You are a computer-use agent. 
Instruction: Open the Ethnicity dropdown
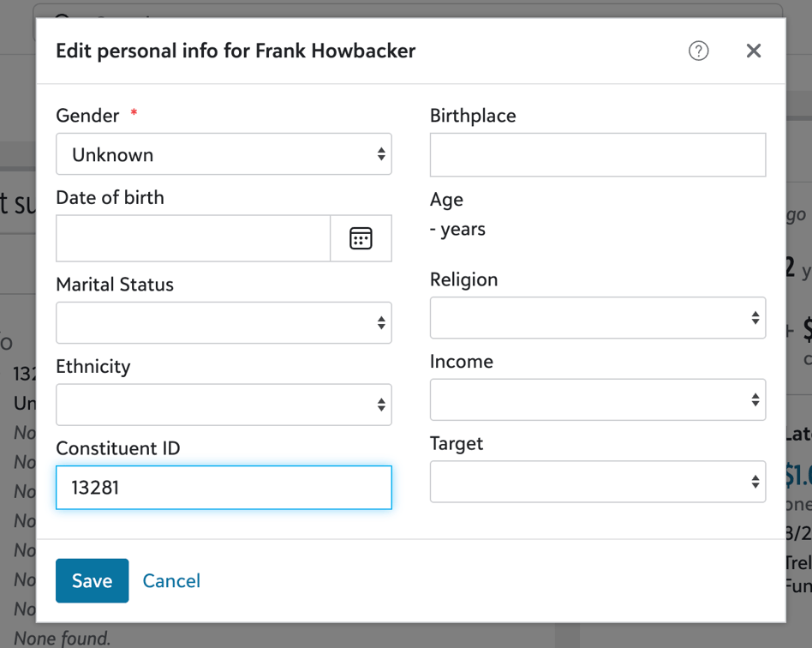tap(224, 404)
